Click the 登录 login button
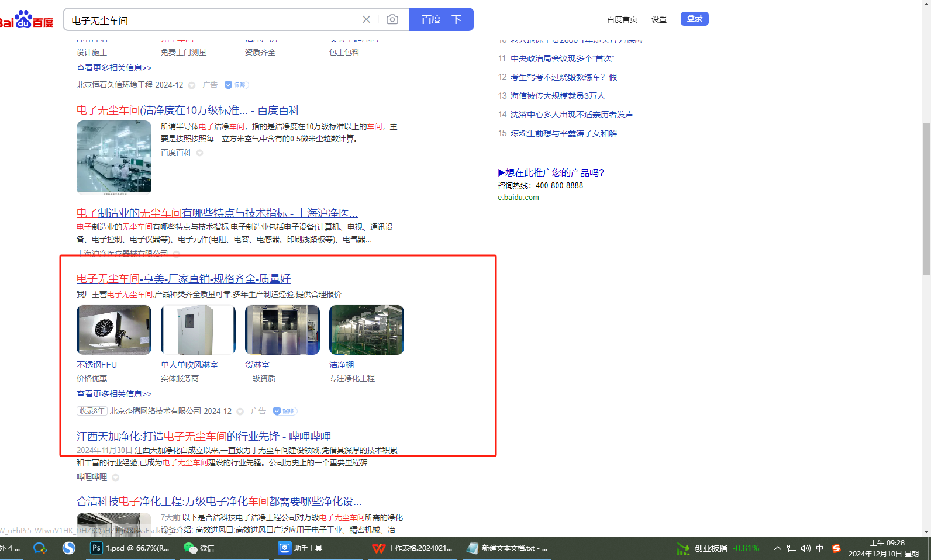931x560 pixels. 694,19
